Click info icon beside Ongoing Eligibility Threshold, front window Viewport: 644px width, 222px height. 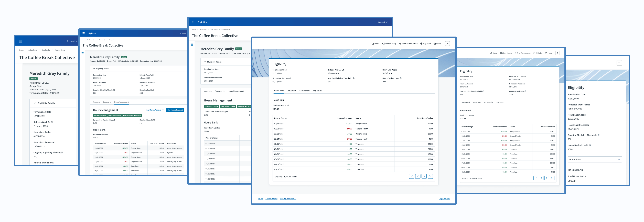coord(353,78)
